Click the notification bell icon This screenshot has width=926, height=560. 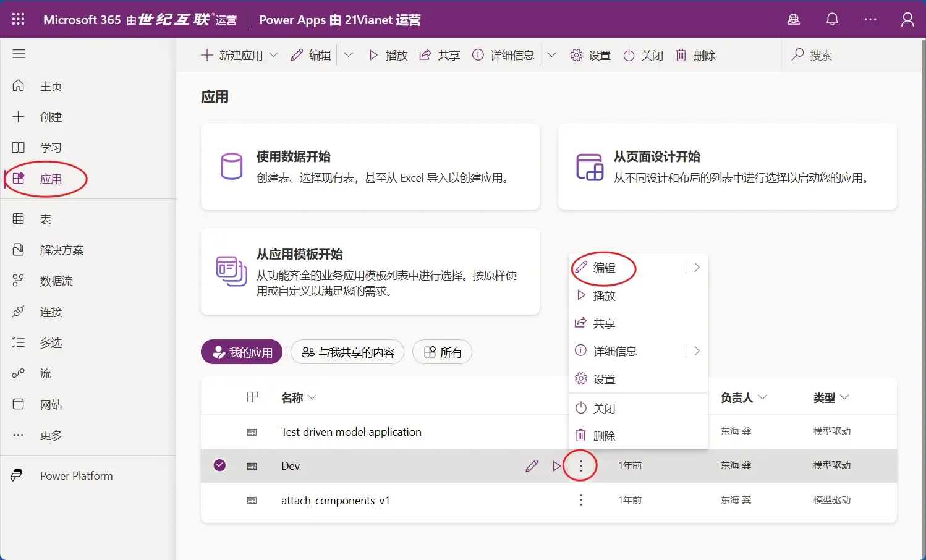(831, 19)
